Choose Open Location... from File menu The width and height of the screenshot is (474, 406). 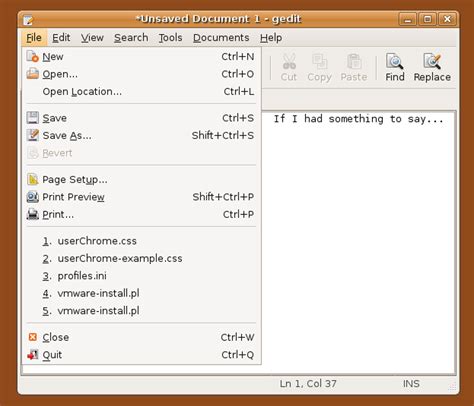coord(141,91)
